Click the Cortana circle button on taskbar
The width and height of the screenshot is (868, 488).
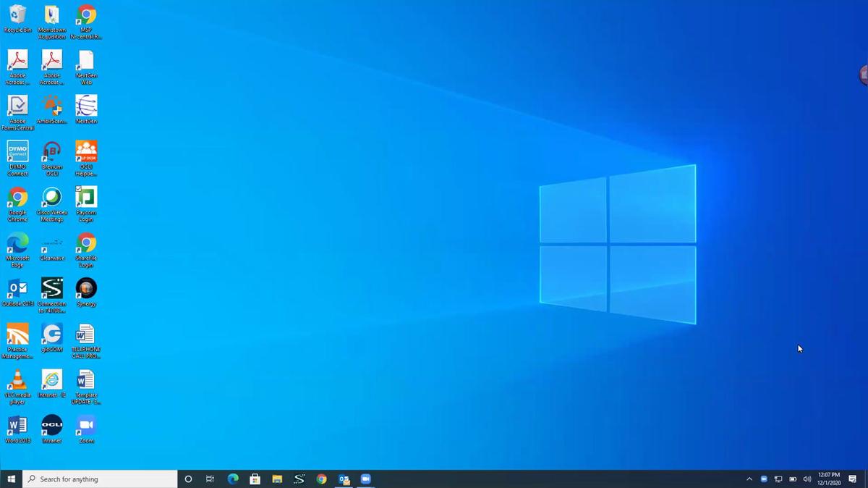188,479
